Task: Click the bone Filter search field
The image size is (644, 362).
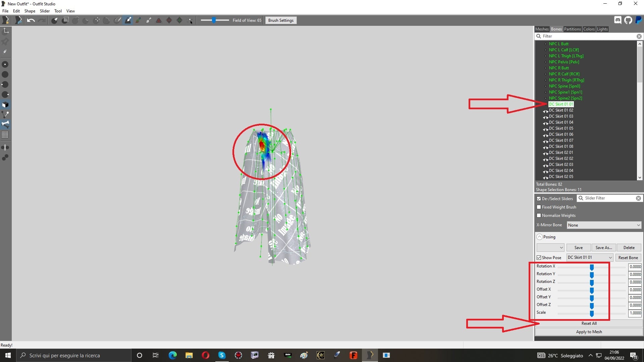Action: tap(589, 36)
